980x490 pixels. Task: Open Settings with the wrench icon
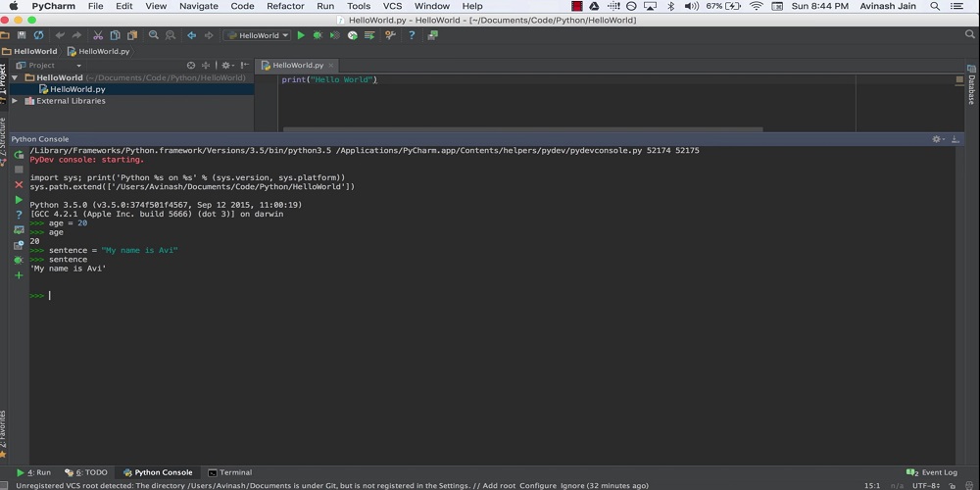click(391, 35)
